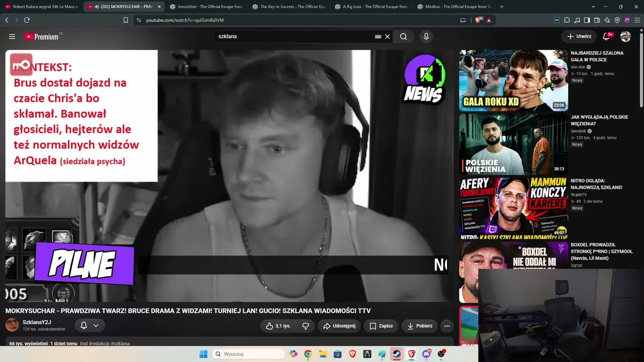This screenshot has width=644, height=362.
Task: Save video with Zapisz button
Action: tap(381, 326)
